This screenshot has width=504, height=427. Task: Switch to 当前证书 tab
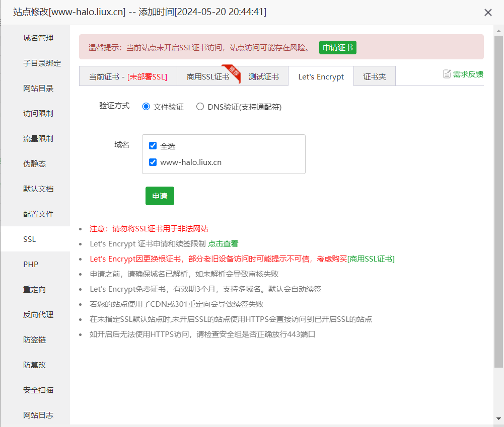128,77
